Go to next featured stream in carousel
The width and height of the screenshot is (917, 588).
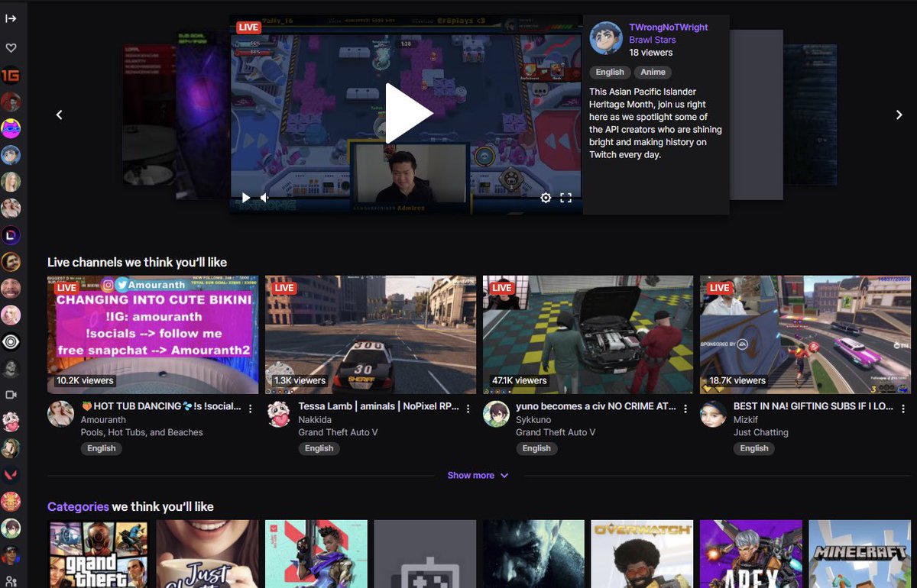click(x=899, y=115)
